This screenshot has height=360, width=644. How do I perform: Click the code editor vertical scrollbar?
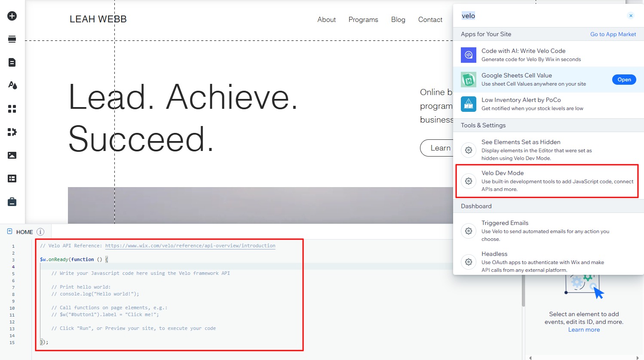click(x=523, y=292)
